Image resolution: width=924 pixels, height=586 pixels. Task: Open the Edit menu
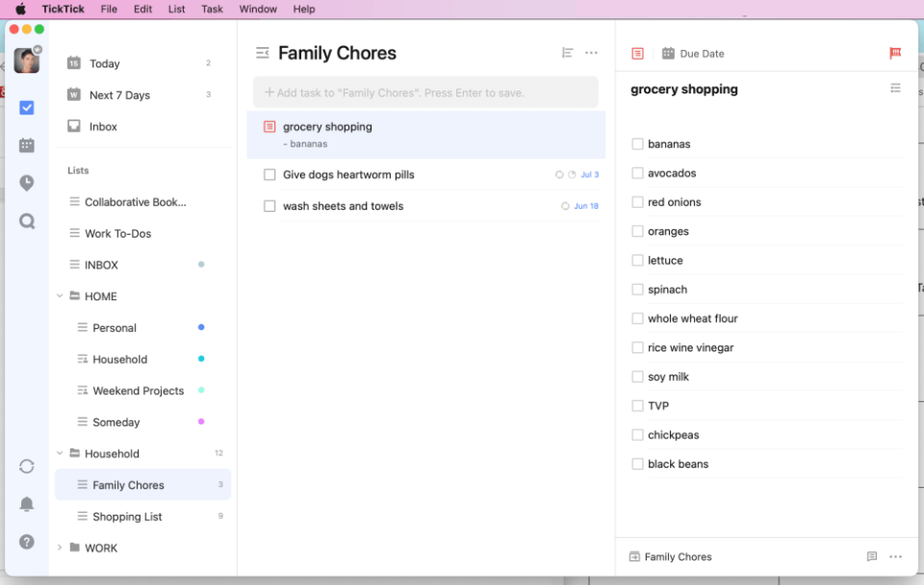[x=142, y=9]
